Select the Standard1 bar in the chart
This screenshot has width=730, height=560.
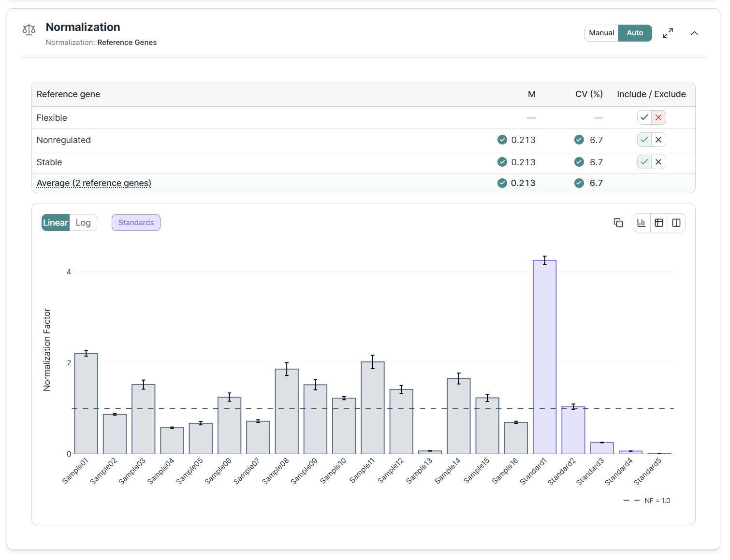(544, 358)
